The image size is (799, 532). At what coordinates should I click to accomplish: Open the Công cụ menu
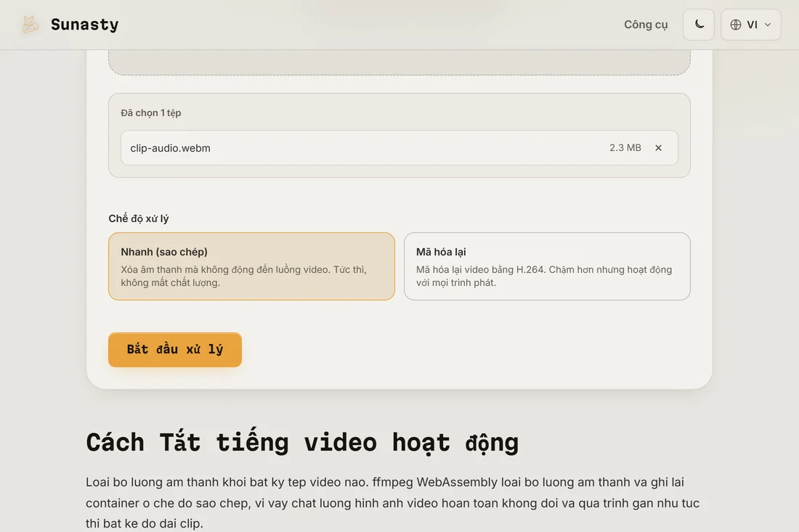point(646,25)
